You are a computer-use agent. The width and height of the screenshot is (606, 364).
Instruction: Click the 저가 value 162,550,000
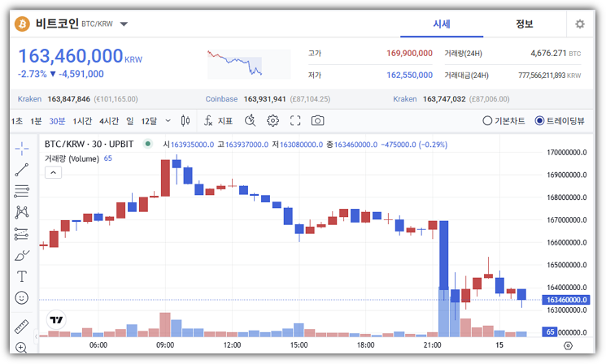click(409, 75)
